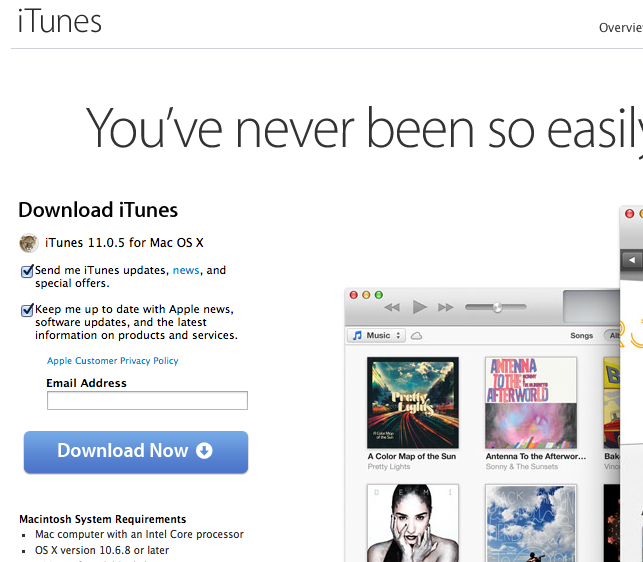Click the back arrow button in front window
This screenshot has height=562, width=643.
click(x=632, y=260)
